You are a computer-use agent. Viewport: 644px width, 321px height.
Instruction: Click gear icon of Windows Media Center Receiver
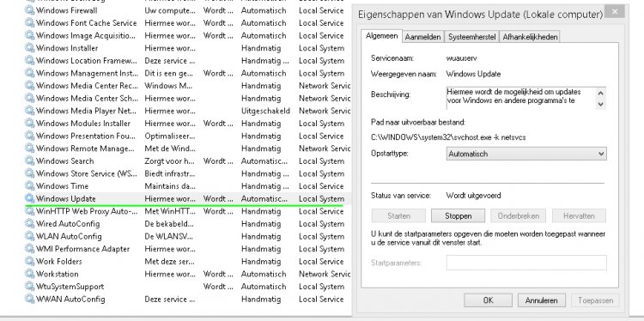(29, 86)
